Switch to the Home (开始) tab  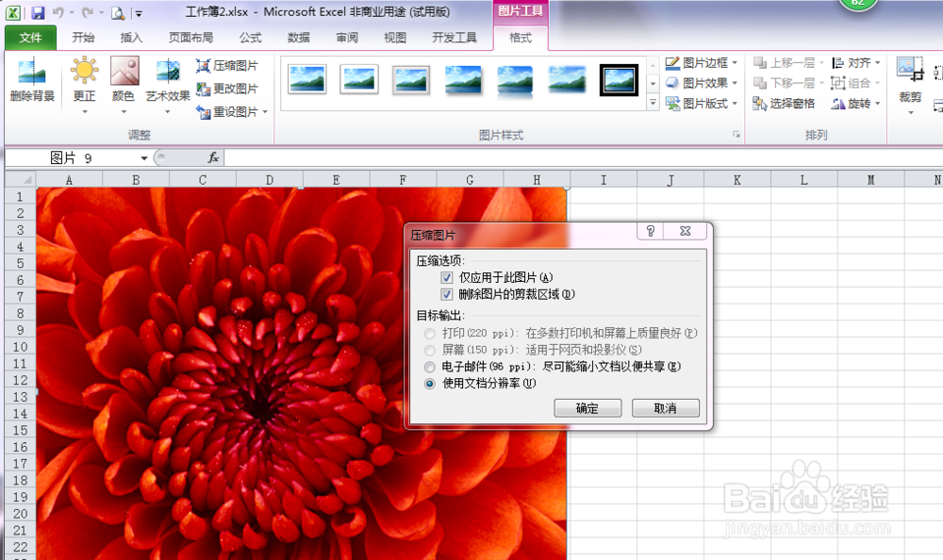83,38
